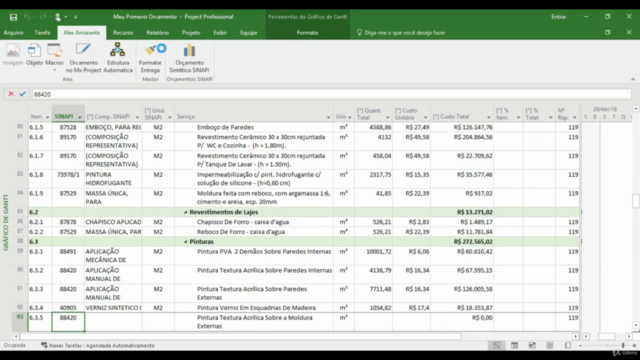This screenshot has width=640, height=360.
Task: Click the Redo arrow in title bar
Action: [x=43, y=17]
